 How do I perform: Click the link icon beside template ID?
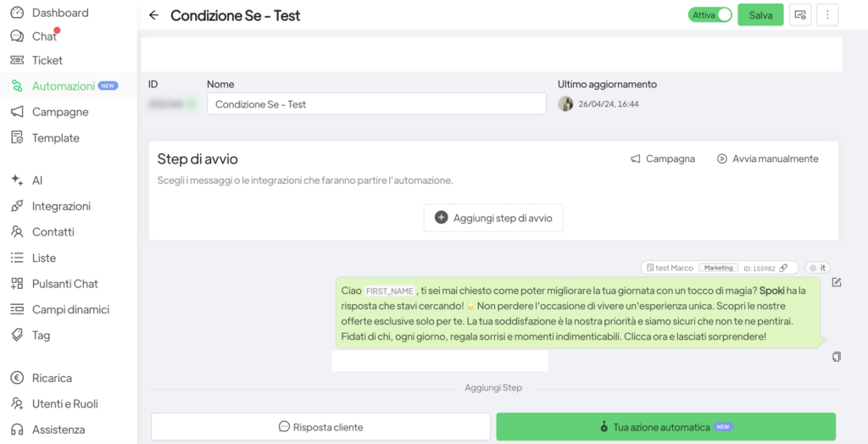point(783,268)
